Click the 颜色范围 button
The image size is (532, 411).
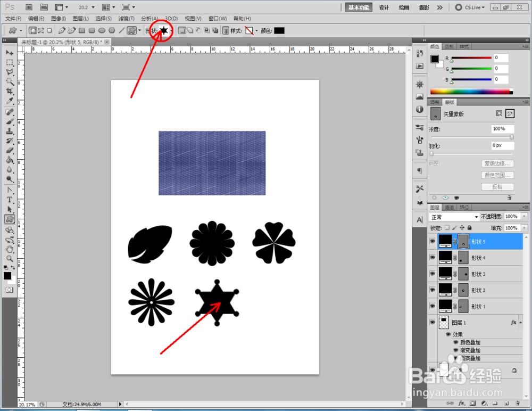point(497,175)
